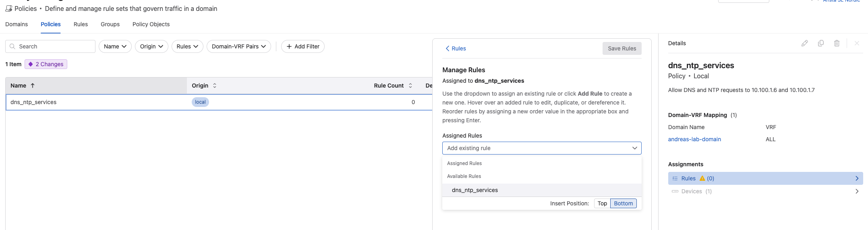Expand the Rules assignment chevron

point(857,178)
